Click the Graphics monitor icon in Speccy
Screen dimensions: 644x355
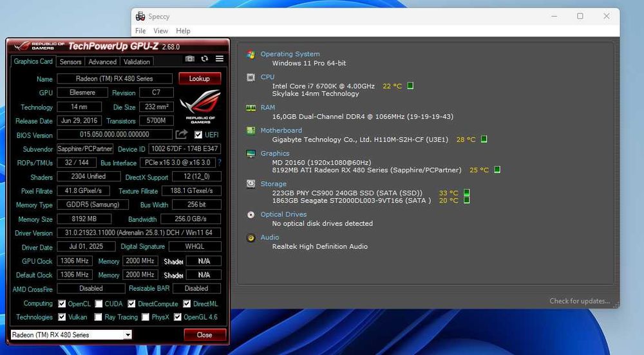point(251,154)
